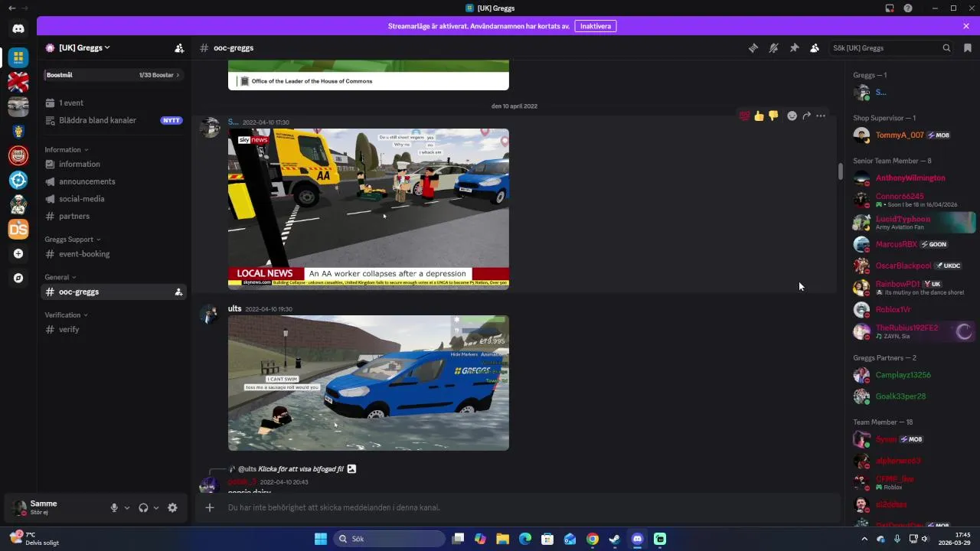Show hidden system tray icons chevron
The image size is (980, 551).
click(865, 539)
